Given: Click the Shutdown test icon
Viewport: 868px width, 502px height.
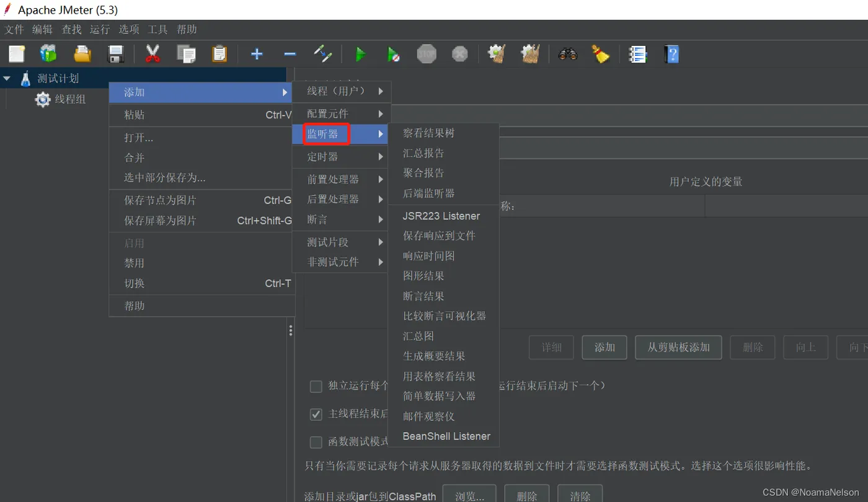Looking at the screenshot, I should pos(459,54).
